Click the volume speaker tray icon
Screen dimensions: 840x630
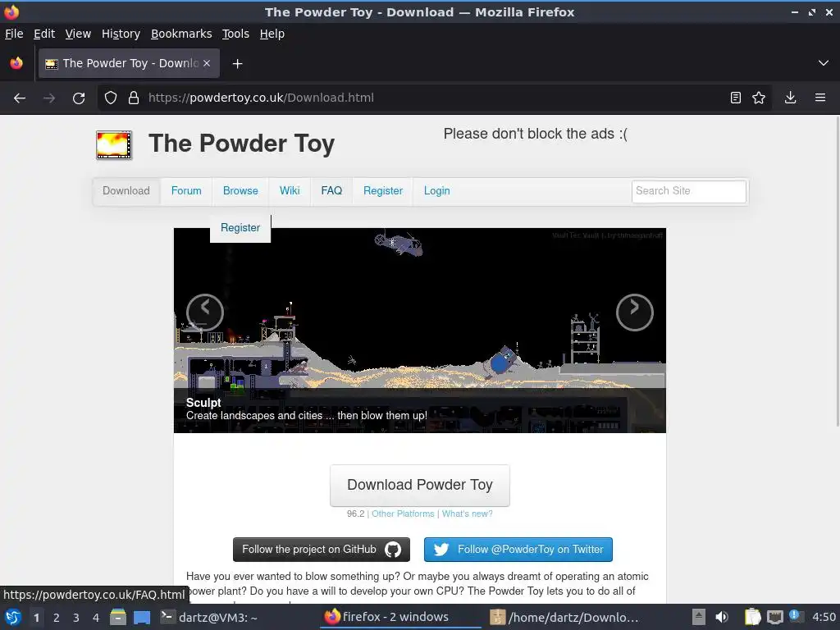pos(722,617)
